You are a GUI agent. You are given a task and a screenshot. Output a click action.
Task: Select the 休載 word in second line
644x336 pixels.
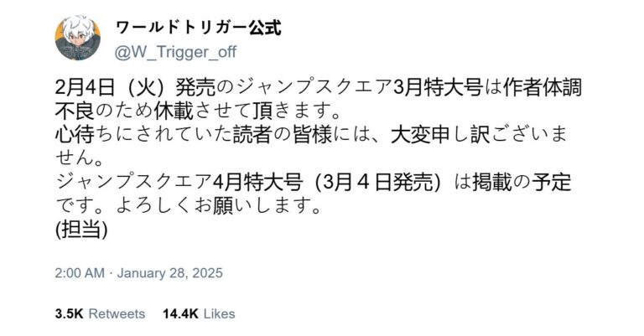(x=174, y=111)
